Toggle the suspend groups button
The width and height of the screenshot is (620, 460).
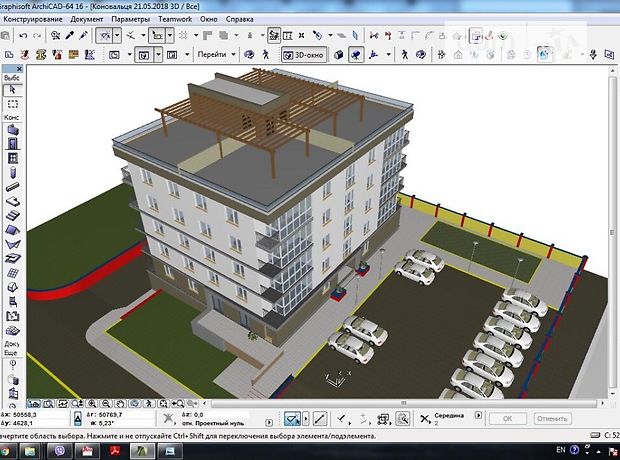(274, 36)
